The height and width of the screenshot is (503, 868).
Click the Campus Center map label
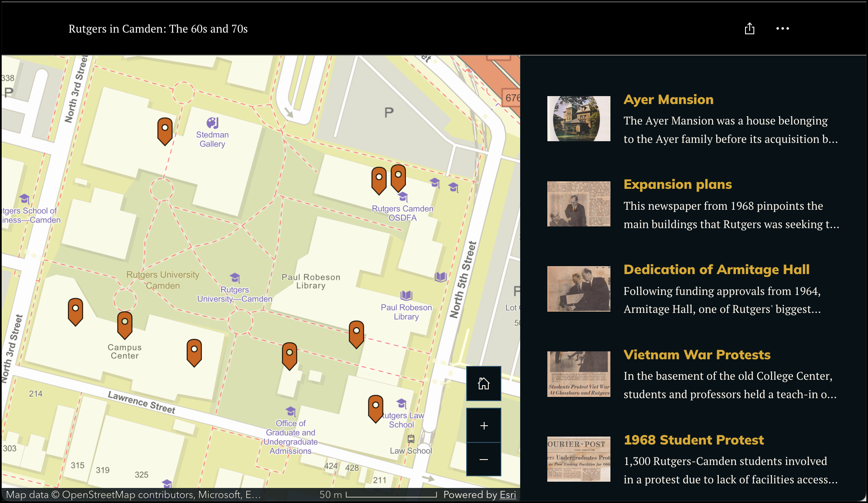[x=125, y=351]
